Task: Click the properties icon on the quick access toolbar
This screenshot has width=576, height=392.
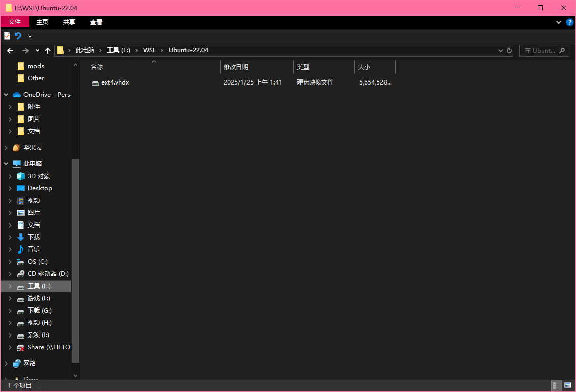Action: pyautogui.click(x=7, y=36)
